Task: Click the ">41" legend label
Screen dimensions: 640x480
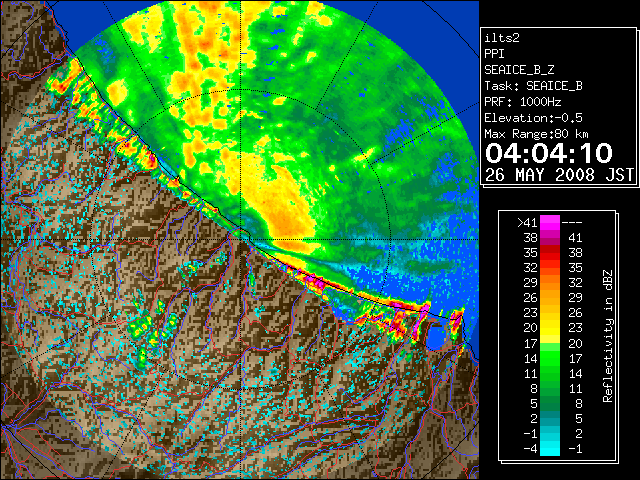Action: [527, 223]
